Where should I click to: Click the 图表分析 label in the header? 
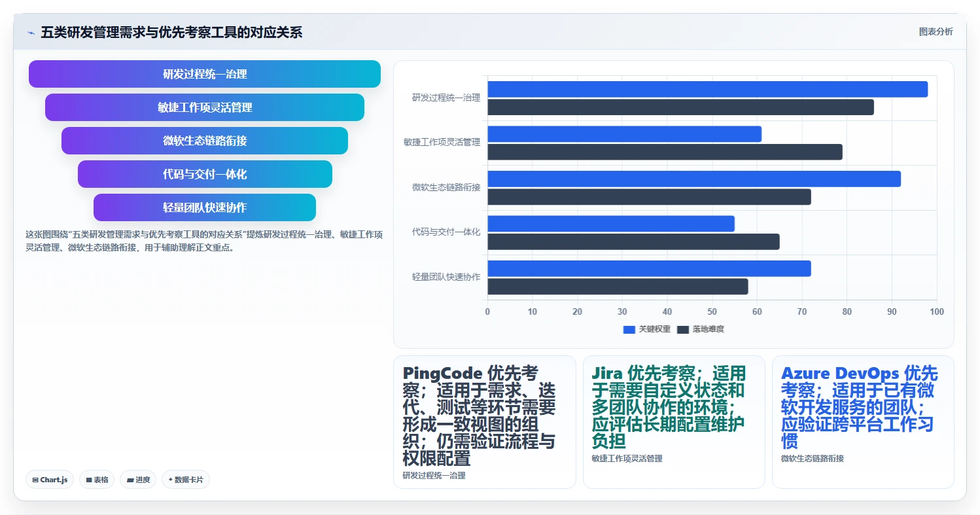pos(936,31)
